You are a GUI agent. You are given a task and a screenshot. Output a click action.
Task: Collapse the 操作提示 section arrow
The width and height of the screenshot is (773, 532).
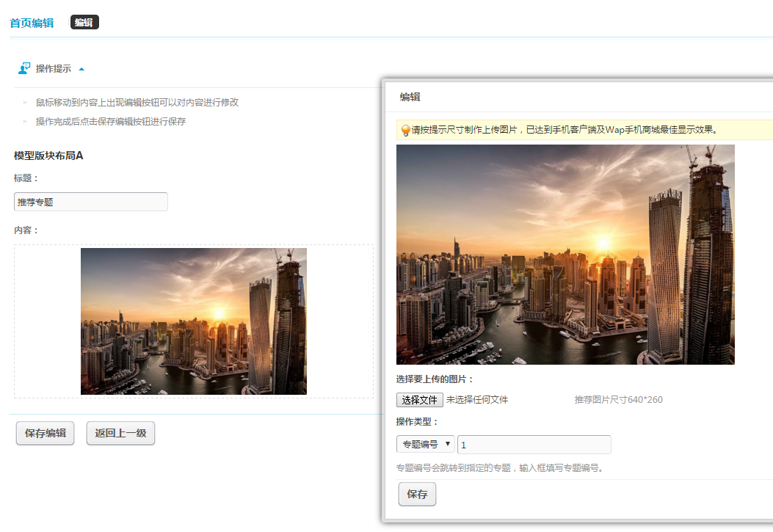(81, 69)
